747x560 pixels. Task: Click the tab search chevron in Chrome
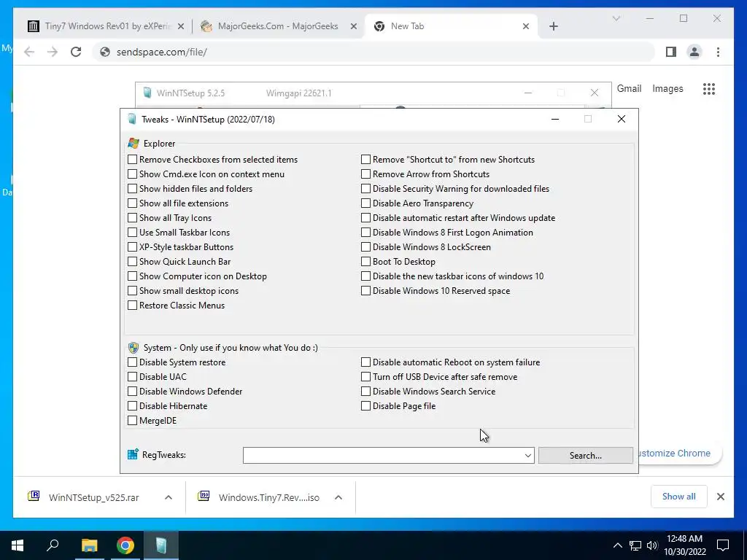point(616,18)
